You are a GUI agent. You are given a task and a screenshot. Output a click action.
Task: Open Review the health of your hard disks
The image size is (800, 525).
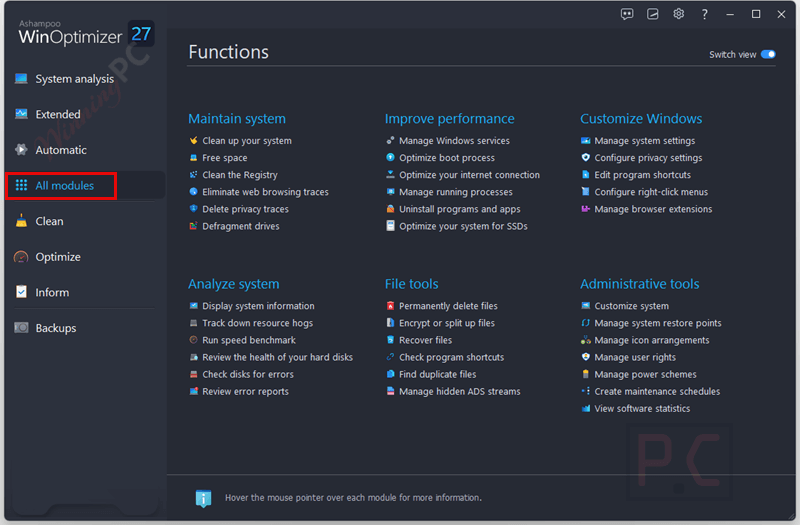point(277,357)
